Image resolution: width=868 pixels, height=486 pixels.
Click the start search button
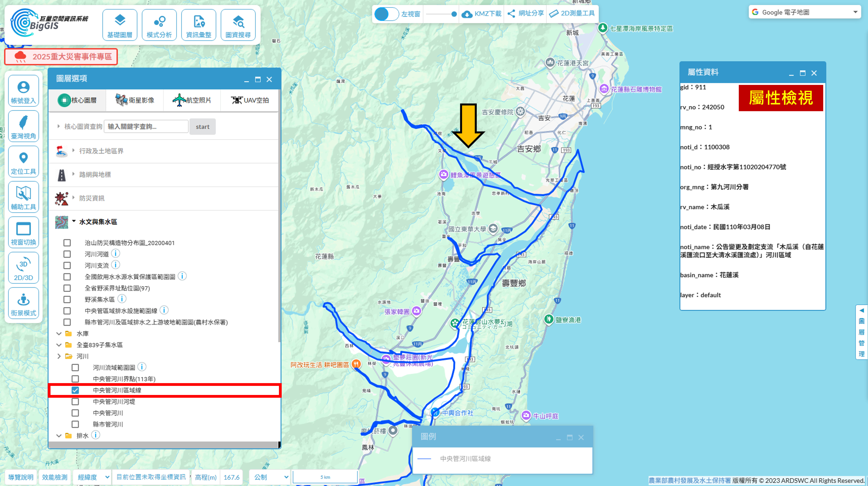[202, 126]
